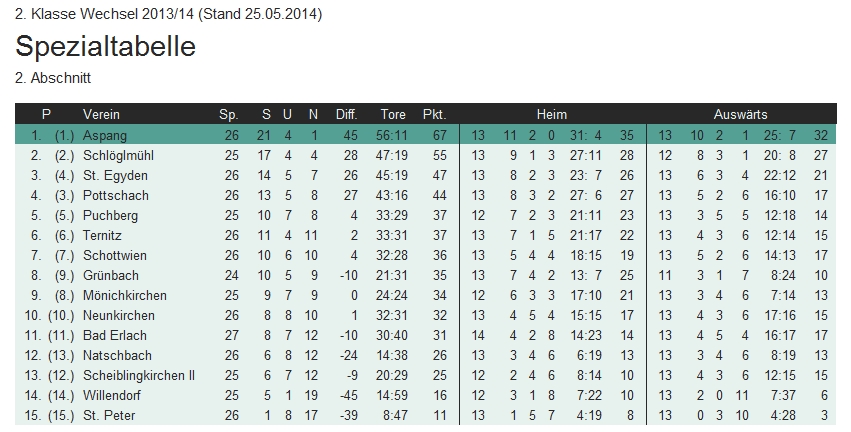Click the Pkt. column header
851x432 pixels.
point(434,114)
